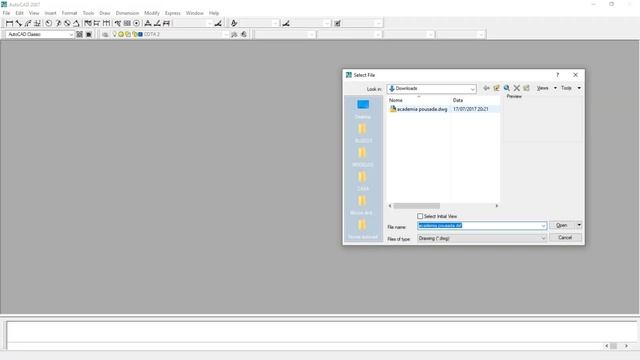
Task: Click the Dimension Text Edit icon
Action: 157,23
